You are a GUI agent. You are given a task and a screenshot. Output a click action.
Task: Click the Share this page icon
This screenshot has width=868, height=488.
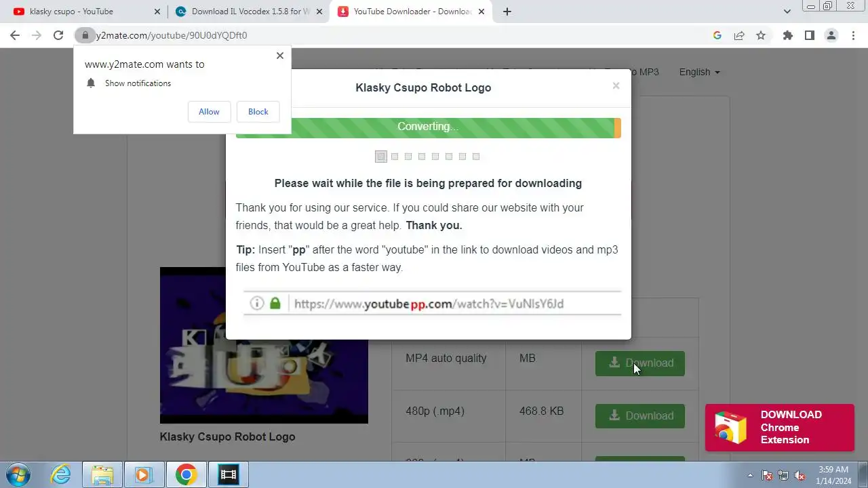(x=739, y=35)
